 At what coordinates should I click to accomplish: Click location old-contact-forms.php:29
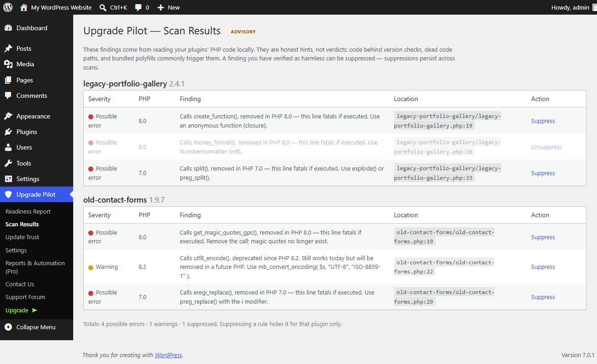click(444, 297)
